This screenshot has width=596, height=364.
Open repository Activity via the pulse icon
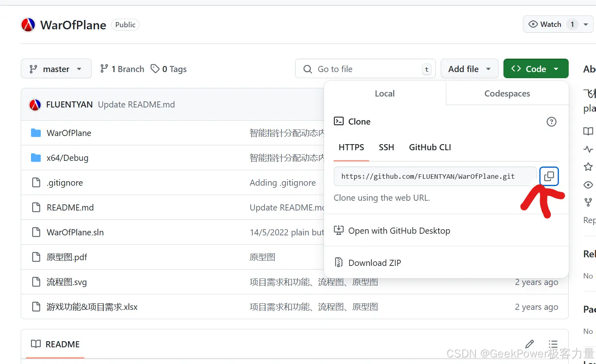tap(588, 149)
